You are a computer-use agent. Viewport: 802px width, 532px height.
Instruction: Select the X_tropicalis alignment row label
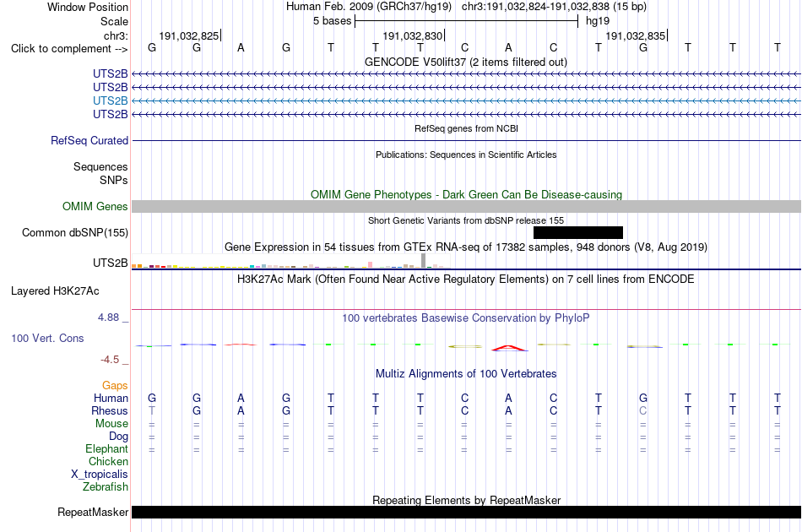pyautogui.click(x=100, y=475)
